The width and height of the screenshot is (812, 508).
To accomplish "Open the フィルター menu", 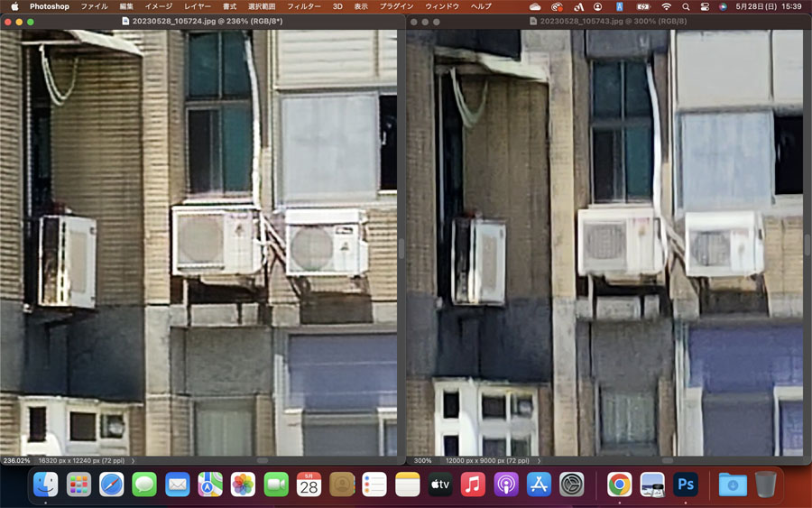I will click(304, 6).
